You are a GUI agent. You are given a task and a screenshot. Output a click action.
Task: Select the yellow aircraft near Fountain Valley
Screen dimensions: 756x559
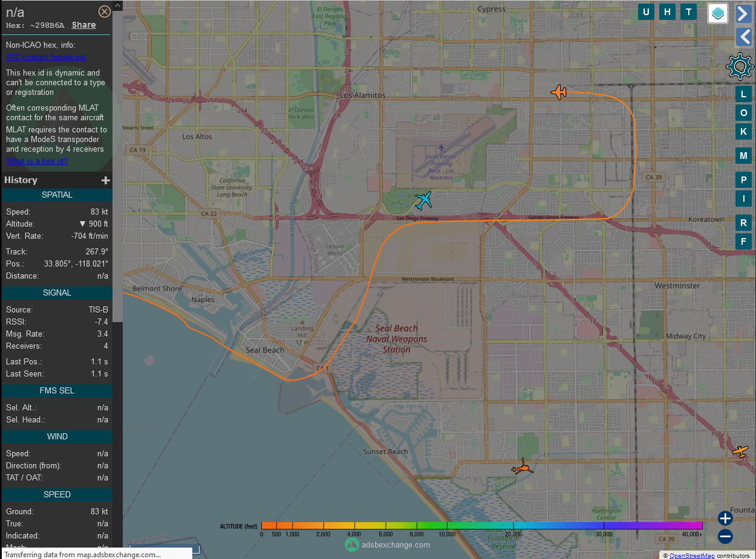(x=740, y=451)
